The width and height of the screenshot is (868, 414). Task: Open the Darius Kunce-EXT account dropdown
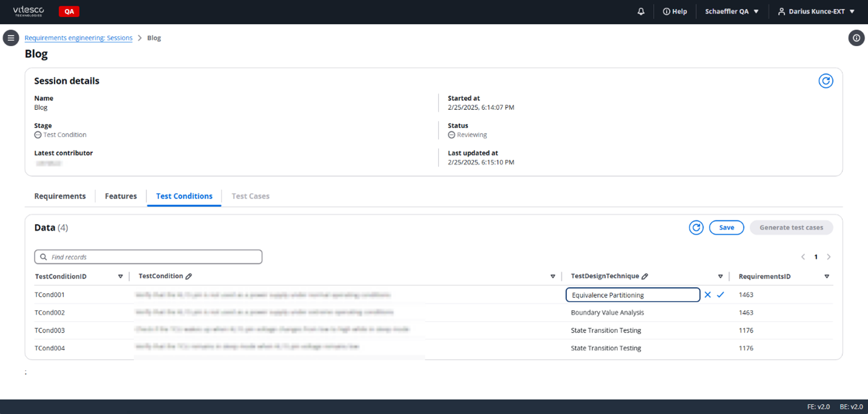(816, 11)
